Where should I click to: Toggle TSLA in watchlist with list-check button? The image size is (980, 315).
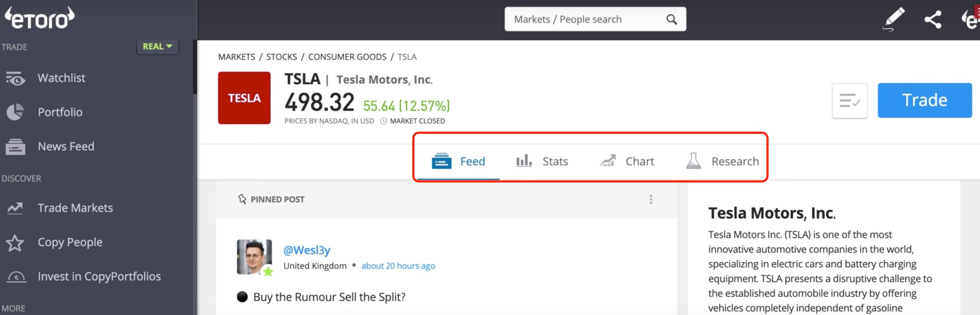coord(849,101)
